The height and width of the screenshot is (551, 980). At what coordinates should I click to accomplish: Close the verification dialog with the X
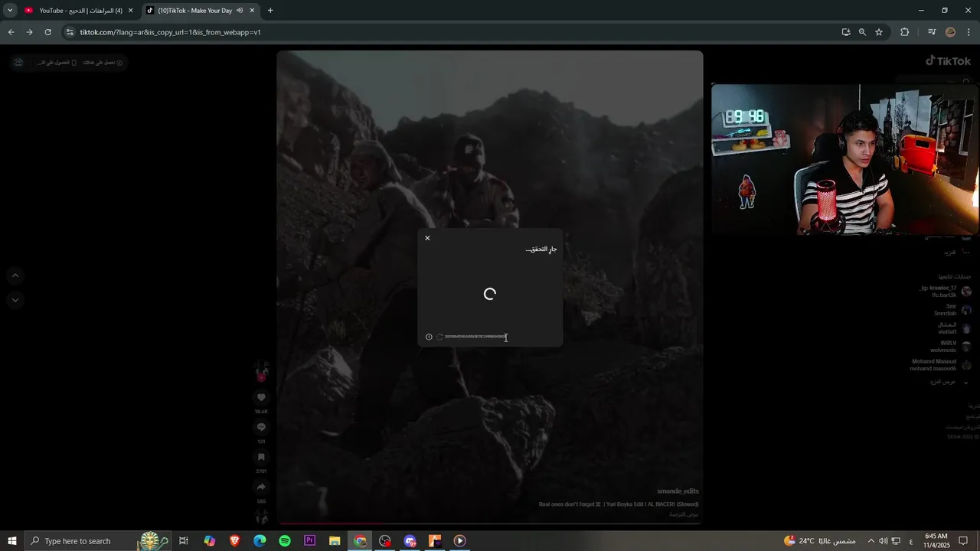tap(427, 238)
